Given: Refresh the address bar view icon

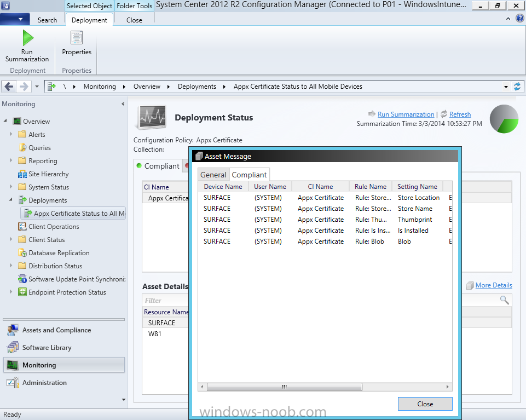Looking at the screenshot, I should [517, 87].
